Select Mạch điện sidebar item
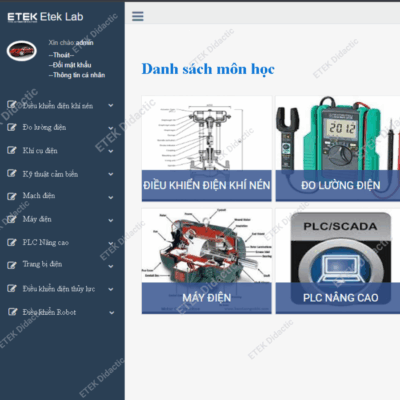This screenshot has height=400, width=400. point(39,196)
